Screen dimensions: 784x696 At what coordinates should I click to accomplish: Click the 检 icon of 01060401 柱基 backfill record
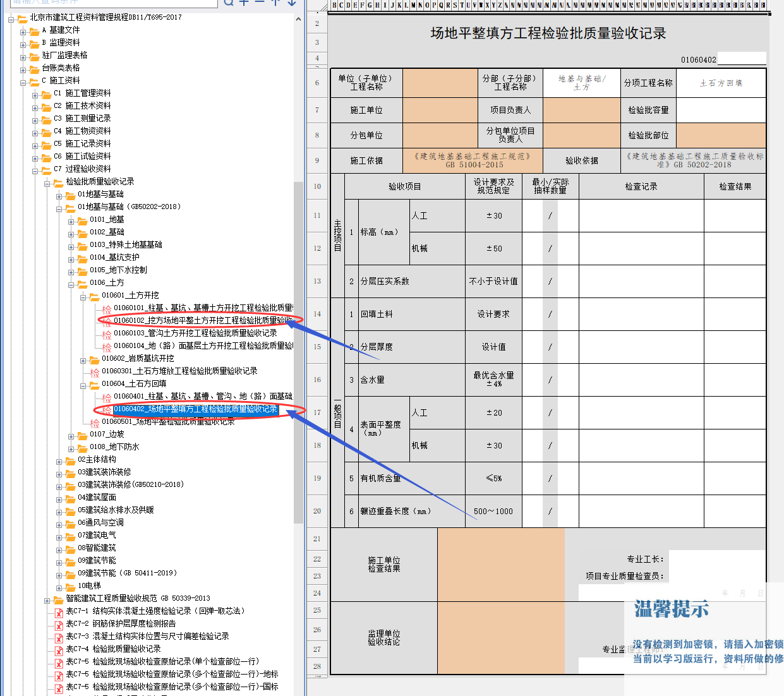107,397
